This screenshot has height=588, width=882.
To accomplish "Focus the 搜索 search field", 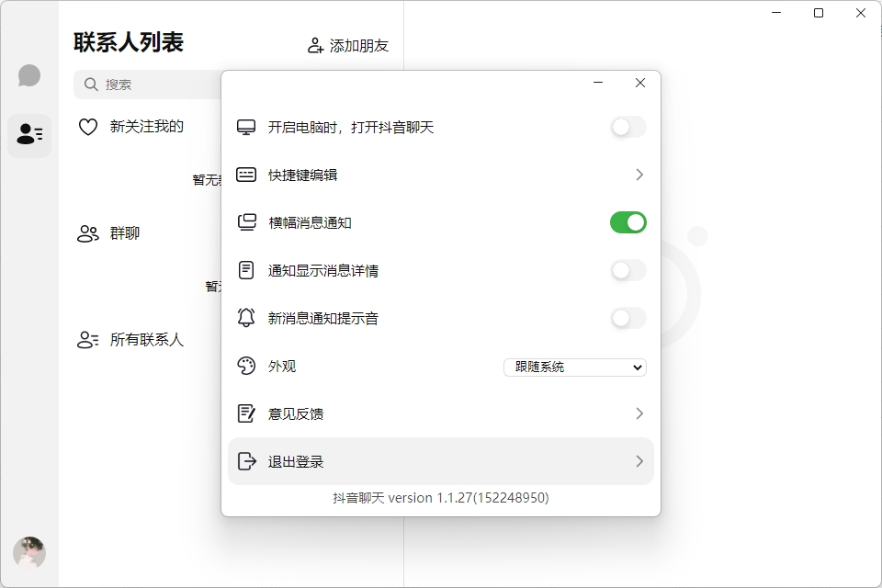I will coord(147,85).
